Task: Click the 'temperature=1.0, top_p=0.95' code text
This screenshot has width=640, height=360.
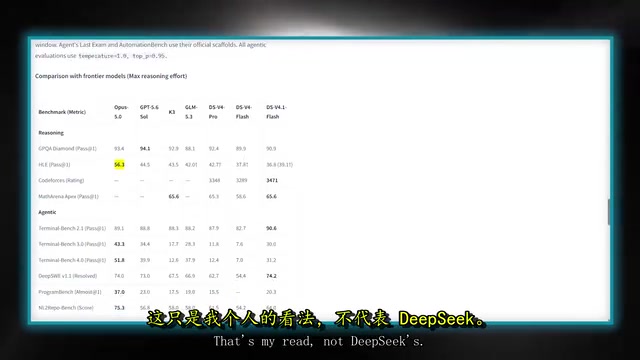Action: [x=122, y=56]
